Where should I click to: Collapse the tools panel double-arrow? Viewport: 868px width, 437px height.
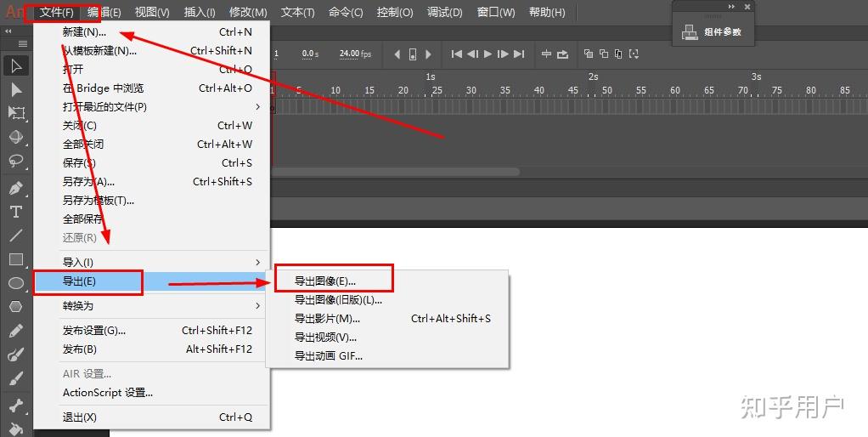click(x=8, y=31)
